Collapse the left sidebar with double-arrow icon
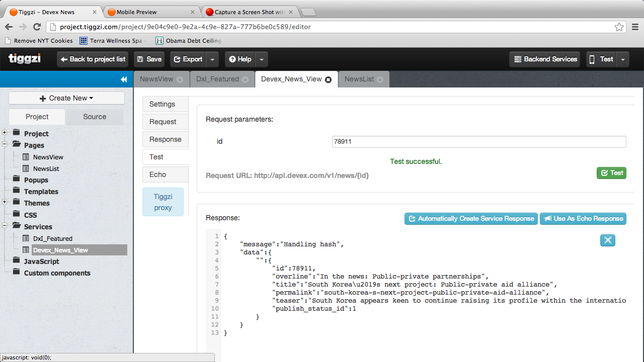This screenshot has width=644, height=362. click(x=124, y=79)
